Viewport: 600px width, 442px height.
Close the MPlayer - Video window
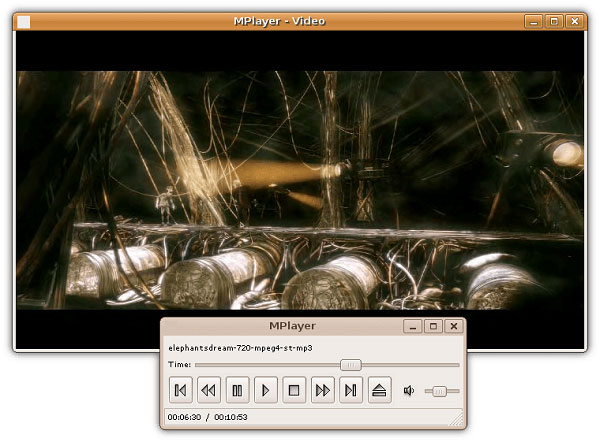(575, 21)
